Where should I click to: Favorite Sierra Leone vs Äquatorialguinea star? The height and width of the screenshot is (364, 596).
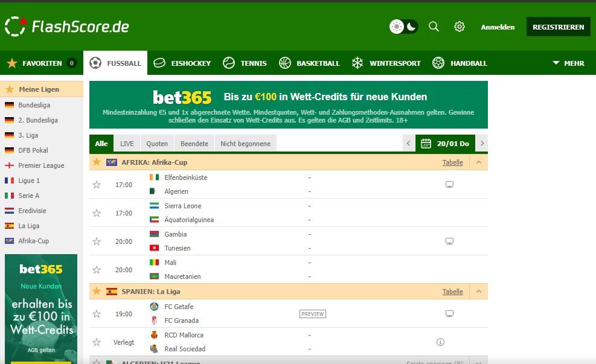pos(97,213)
